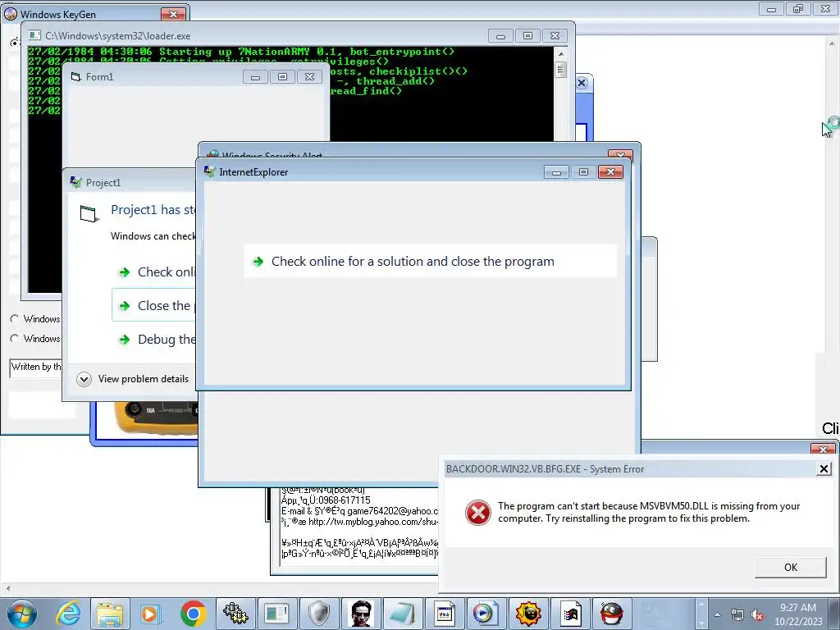Click the taskbar row scroll down arrow
840x630 pixels.
[x=702, y=623]
